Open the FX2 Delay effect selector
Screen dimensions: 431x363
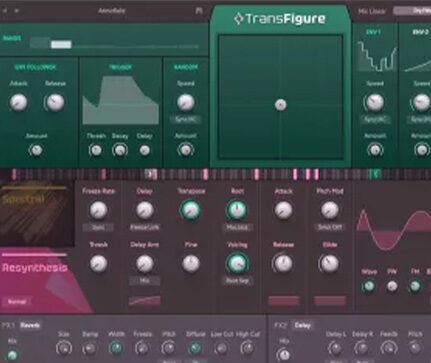tap(302, 325)
